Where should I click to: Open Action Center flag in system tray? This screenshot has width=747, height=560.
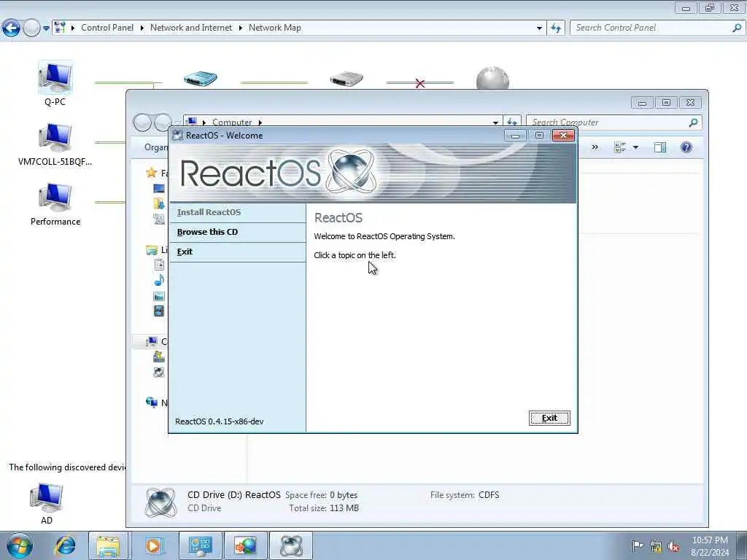point(637,546)
